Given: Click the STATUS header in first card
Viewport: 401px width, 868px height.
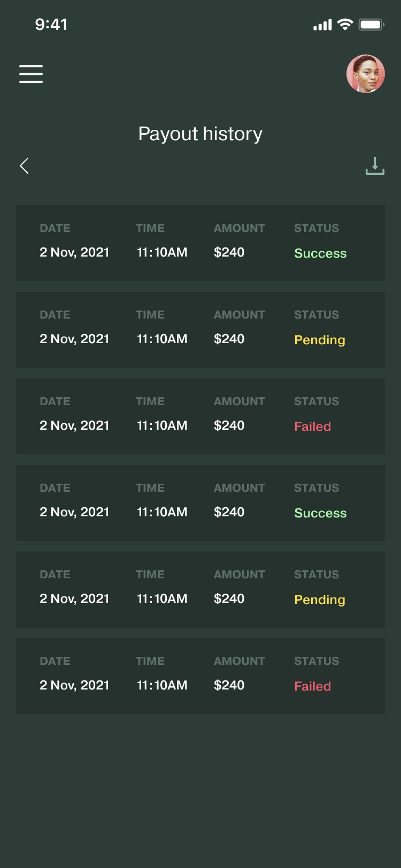Looking at the screenshot, I should (x=317, y=228).
